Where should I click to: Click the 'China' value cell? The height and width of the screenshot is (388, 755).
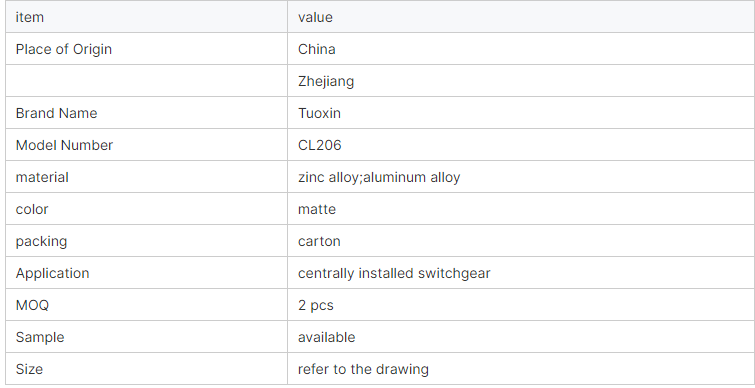coord(521,49)
